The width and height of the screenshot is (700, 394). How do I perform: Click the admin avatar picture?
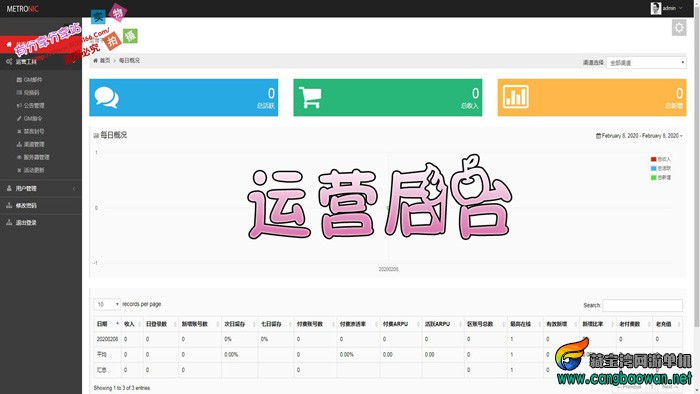click(655, 8)
